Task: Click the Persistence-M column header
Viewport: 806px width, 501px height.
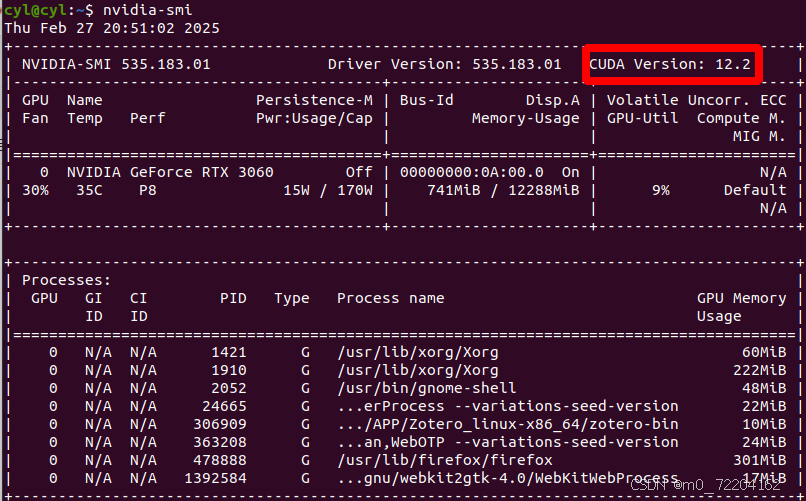Action: [x=314, y=100]
